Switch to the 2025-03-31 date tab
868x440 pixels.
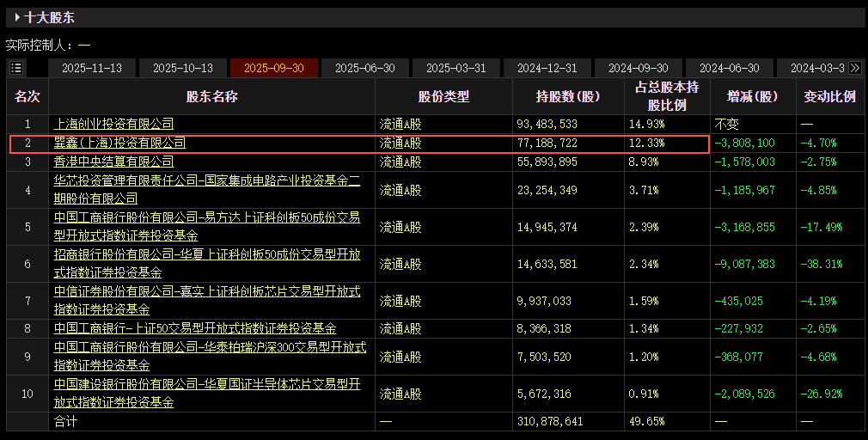tap(456, 68)
